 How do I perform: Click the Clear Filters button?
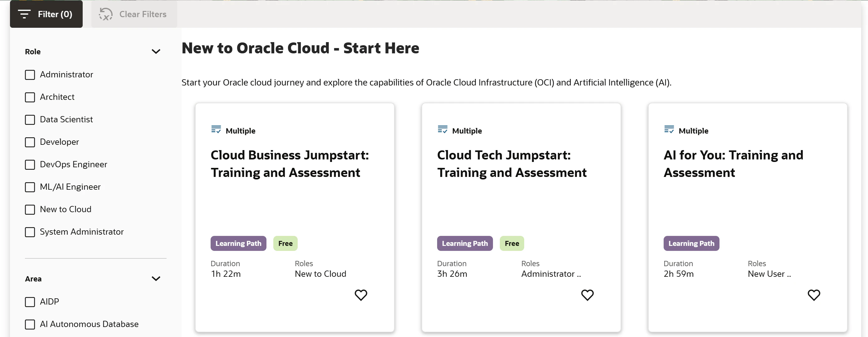coord(134,14)
